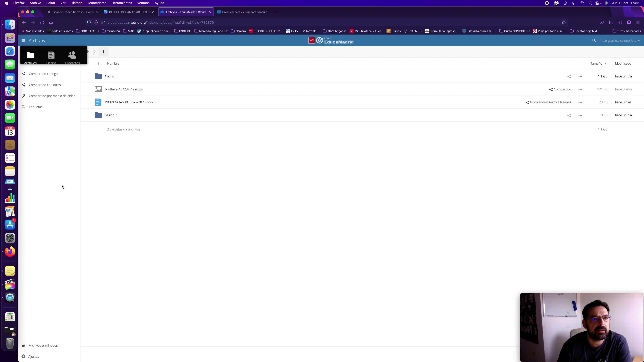Open three-dots menu for brothers-457237_1920.jpg
Image resolution: width=644 pixels, height=362 pixels.
pos(580,89)
